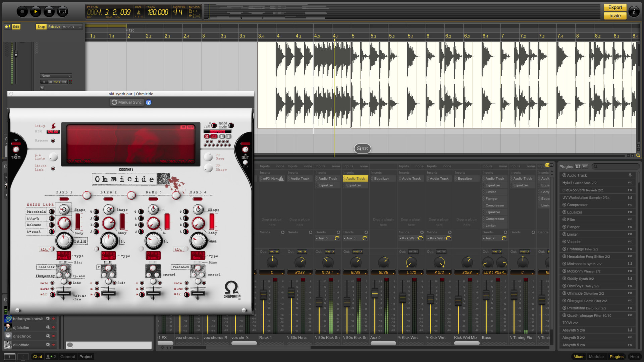Enable loop playback in the transport
Image resolution: width=644 pixels, height=362 pixels.
click(63, 11)
